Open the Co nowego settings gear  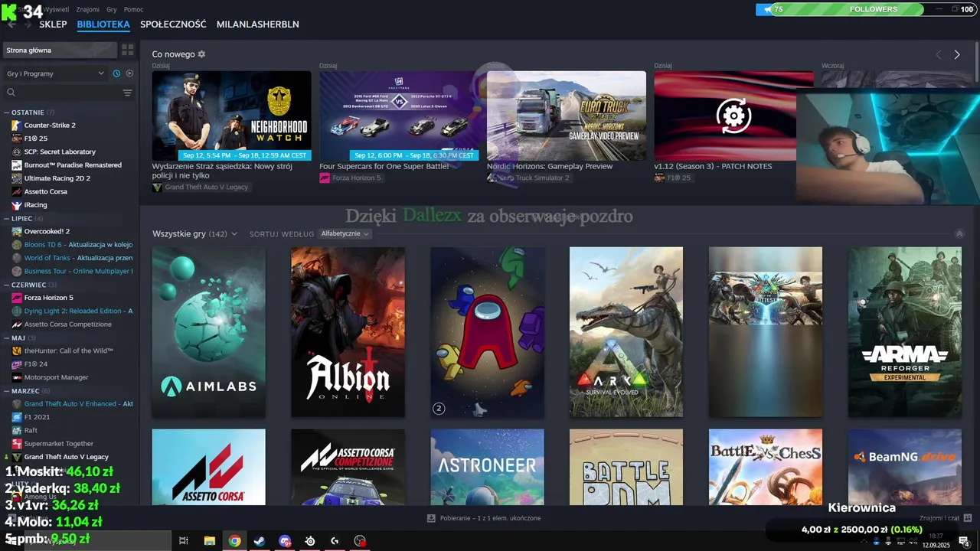coord(201,54)
